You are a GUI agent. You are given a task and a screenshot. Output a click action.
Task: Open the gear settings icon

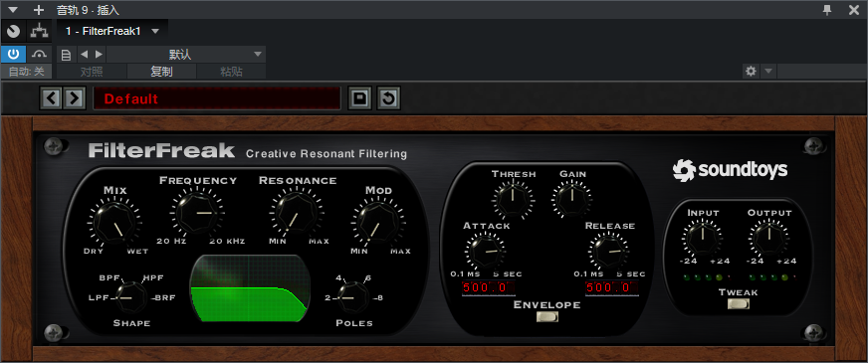tap(751, 72)
